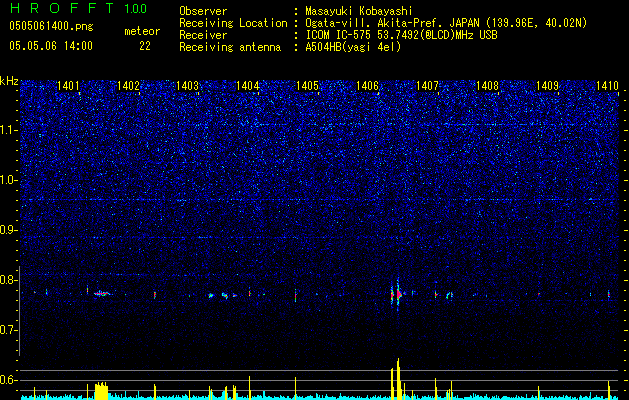Click the 1405 time axis label
This screenshot has width=629, height=400.
click(x=308, y=85)
